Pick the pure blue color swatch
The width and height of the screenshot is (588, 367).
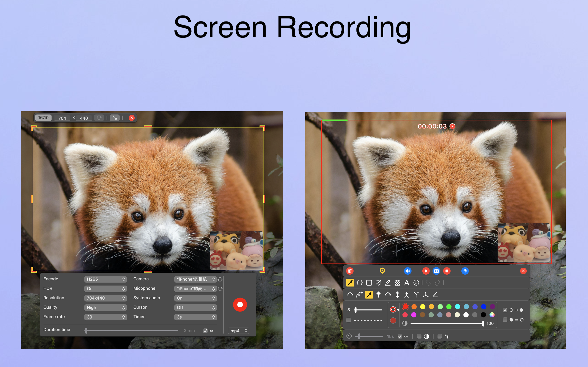coord(483,307)
